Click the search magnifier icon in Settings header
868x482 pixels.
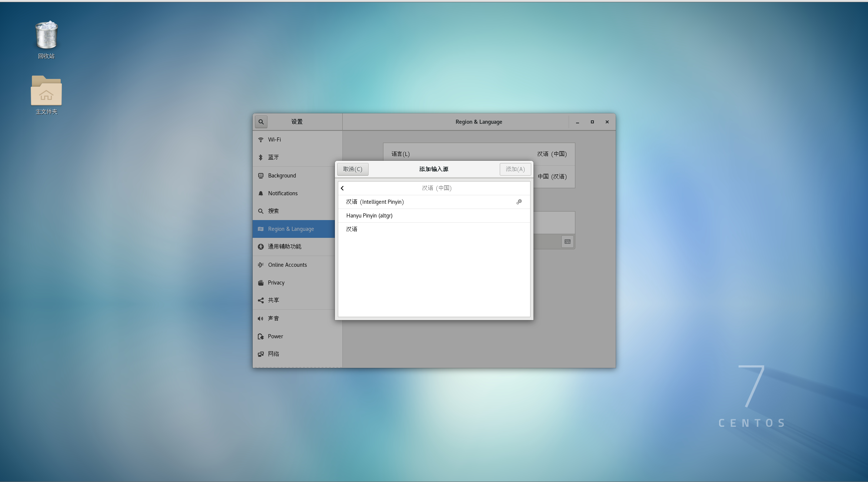tap(261, 122)
